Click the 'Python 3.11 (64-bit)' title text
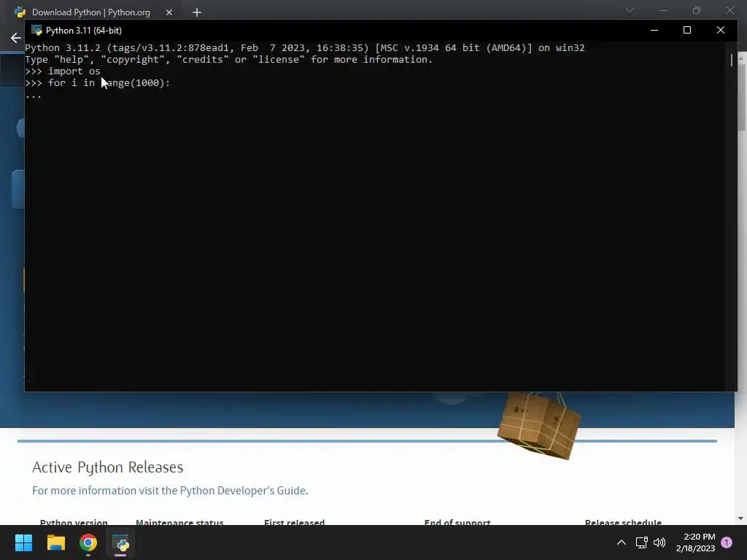The image size is (747, 560). point(84,31)
